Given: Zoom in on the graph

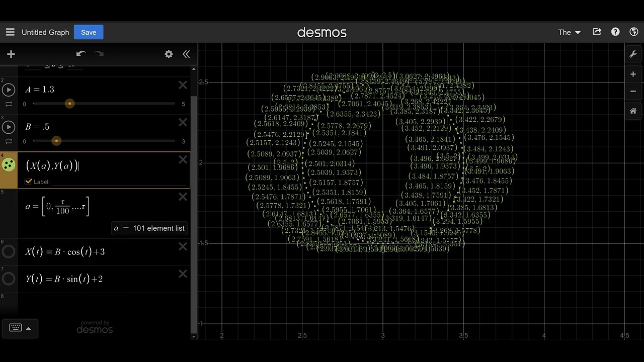Looking at the screenshot, I should (x=633, y=74).
